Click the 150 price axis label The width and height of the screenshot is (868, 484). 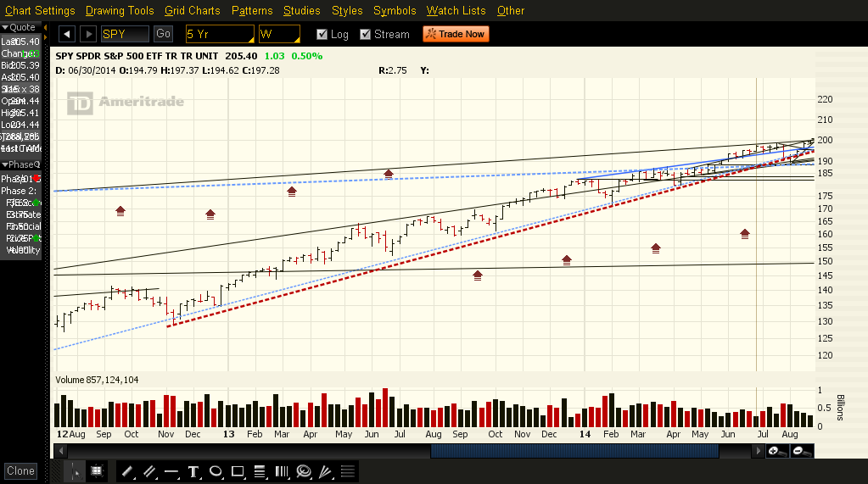825,261
